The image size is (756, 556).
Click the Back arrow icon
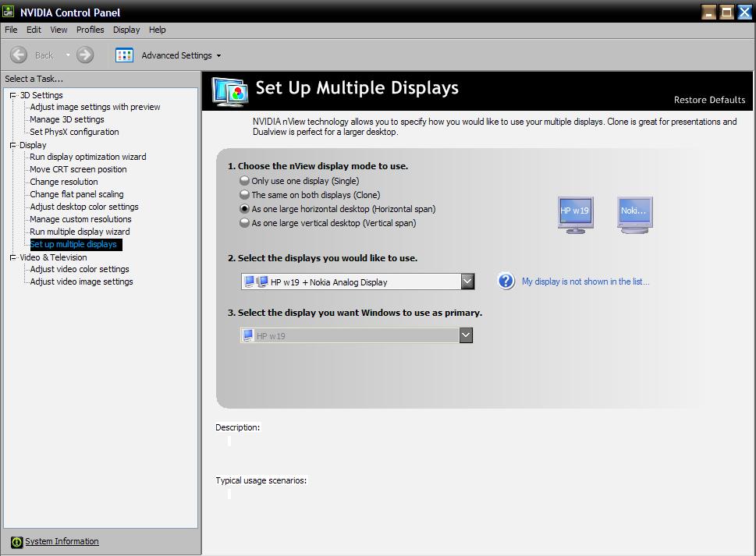[x=19, y=55]
